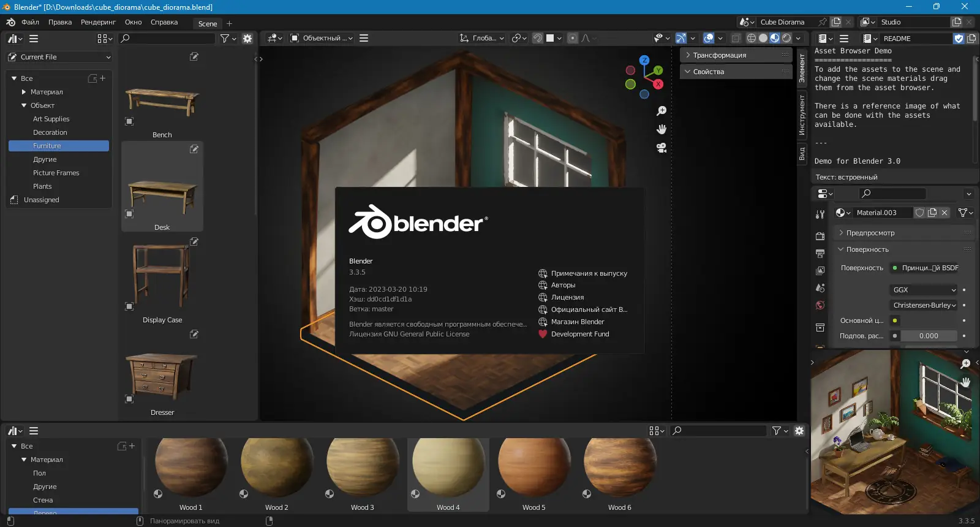Viewport: 980px width, 527px height.
Task: Open the View Layer properties tab icon
Action: click(820, 270)
